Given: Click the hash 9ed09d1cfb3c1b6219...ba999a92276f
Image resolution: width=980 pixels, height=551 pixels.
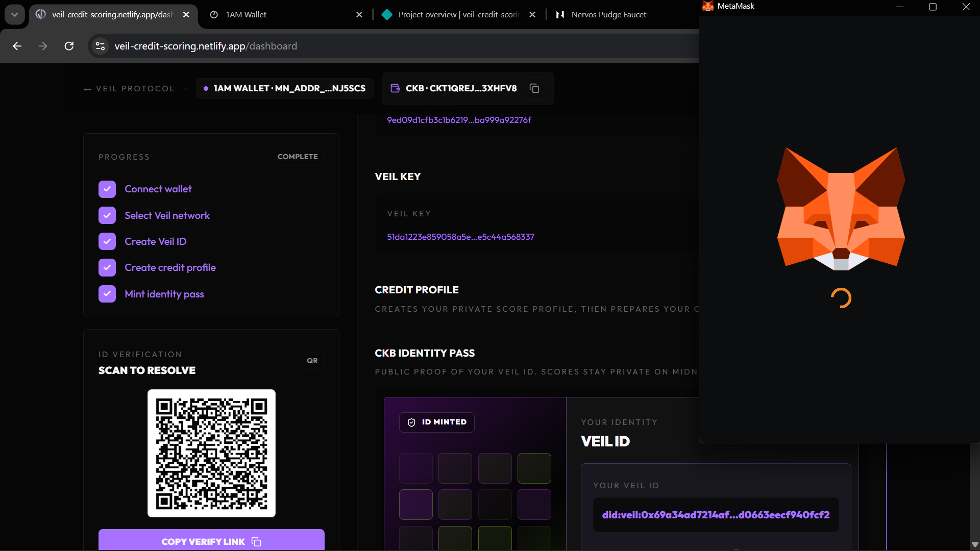Looking at the screenshot, I should tap(459, 120).
